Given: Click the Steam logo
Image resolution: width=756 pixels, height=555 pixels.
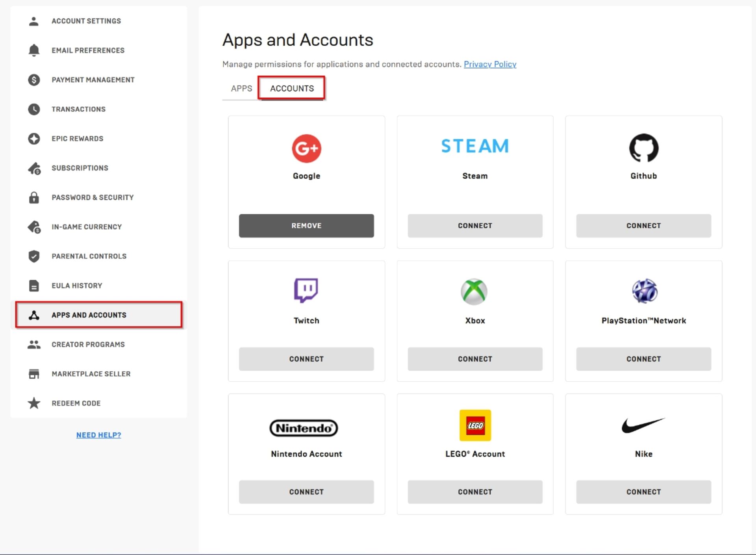Looking at the screenshot, I should (x=474, y=146).
